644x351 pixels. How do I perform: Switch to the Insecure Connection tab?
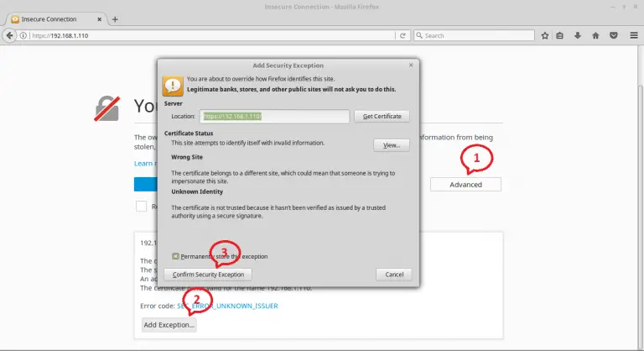pyautogui.click(x=50, y=18)
